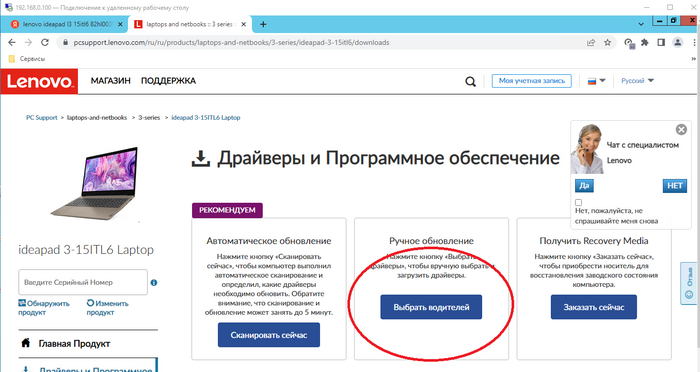Bookmark this page with the star icon
Screen dimensions: 700x372
coord(607,42)
